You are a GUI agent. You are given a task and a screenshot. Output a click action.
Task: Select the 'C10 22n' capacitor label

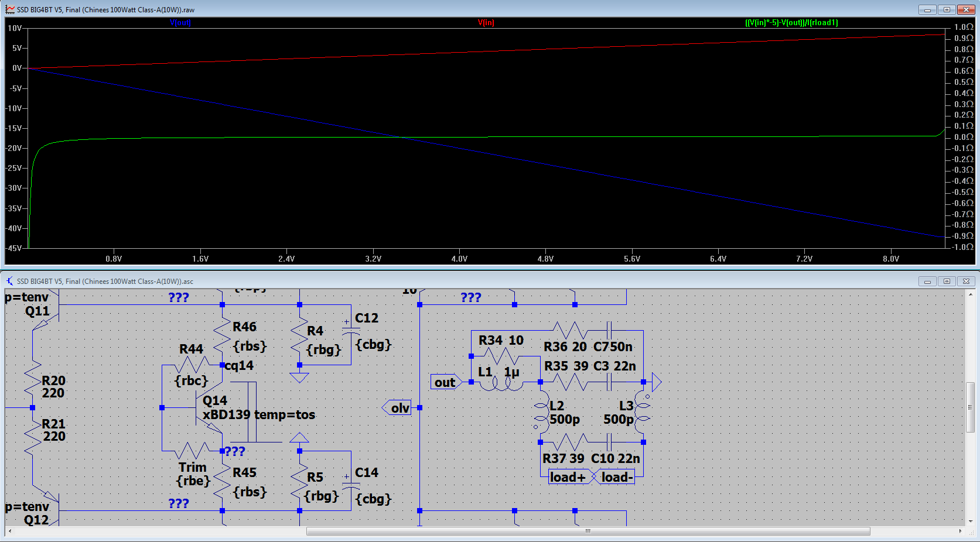tap(616, 458)
